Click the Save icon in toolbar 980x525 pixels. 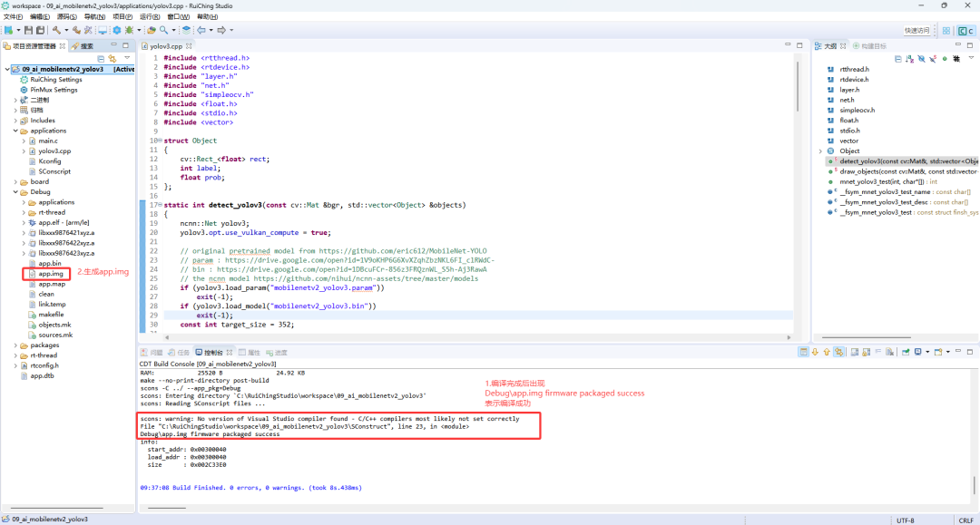point(28,30)
